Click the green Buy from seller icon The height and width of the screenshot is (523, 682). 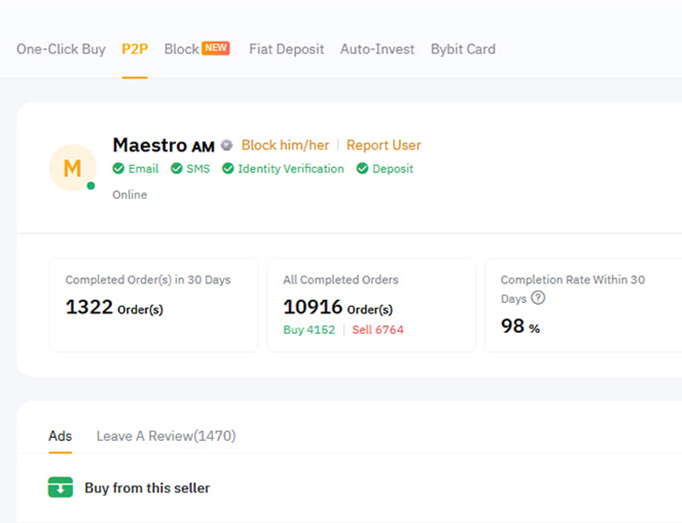(60, 487)
